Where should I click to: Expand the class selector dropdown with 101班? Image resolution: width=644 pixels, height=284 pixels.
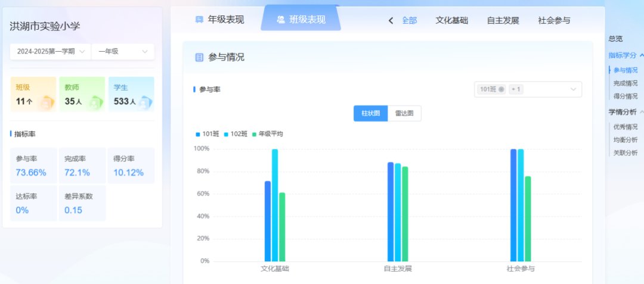click(528, 89)
